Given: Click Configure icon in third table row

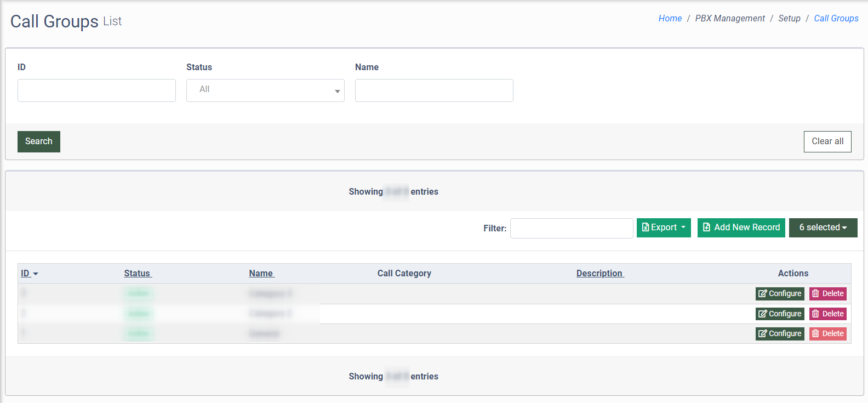Looking at the screenshot, I should click(762, 334).
